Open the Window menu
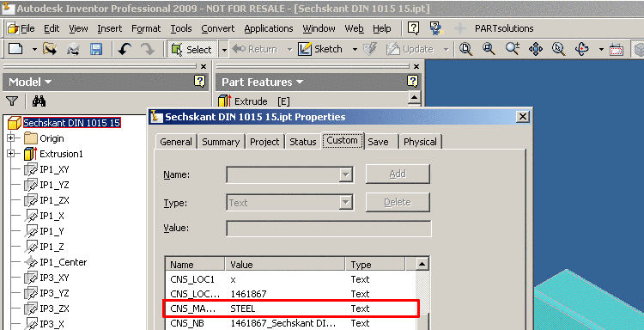 click(x=319, y=28)
